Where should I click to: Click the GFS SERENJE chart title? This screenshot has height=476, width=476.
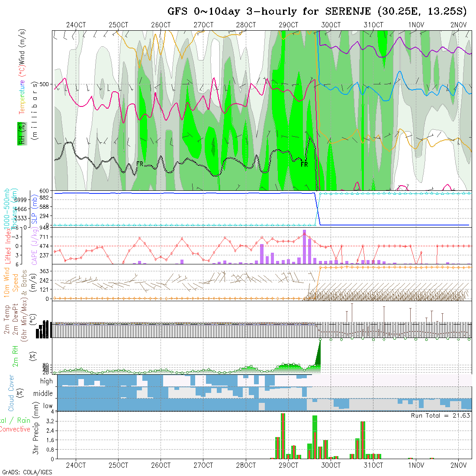[x=317, y=12]
